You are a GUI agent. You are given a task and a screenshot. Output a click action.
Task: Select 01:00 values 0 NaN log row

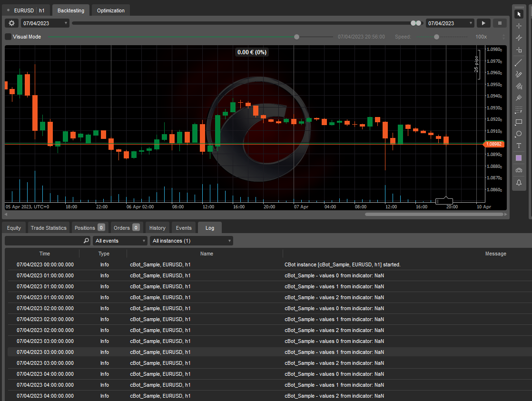coord(270,275)
